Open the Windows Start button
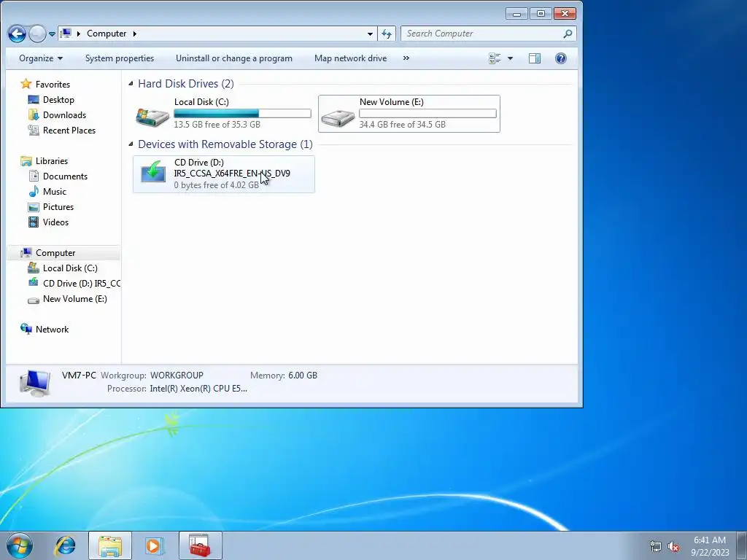The height and width of the screenshot is (560, 747). (20, 545)
